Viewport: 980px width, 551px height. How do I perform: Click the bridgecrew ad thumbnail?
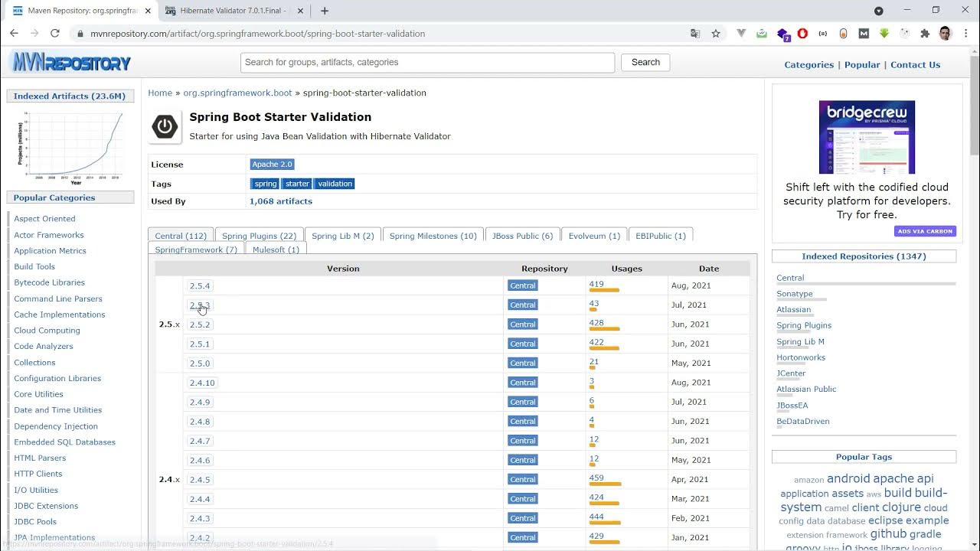click(867, 137)
